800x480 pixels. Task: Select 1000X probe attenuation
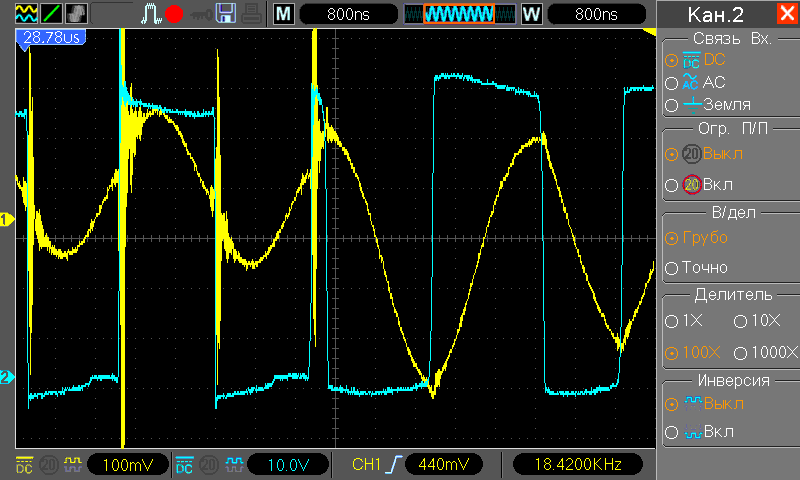[x=765, y=352]
